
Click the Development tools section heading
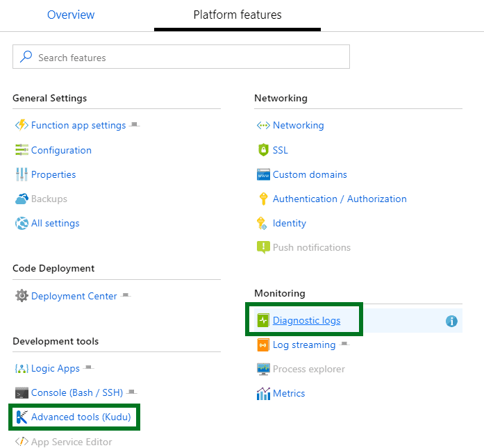[x=56, y=341]
